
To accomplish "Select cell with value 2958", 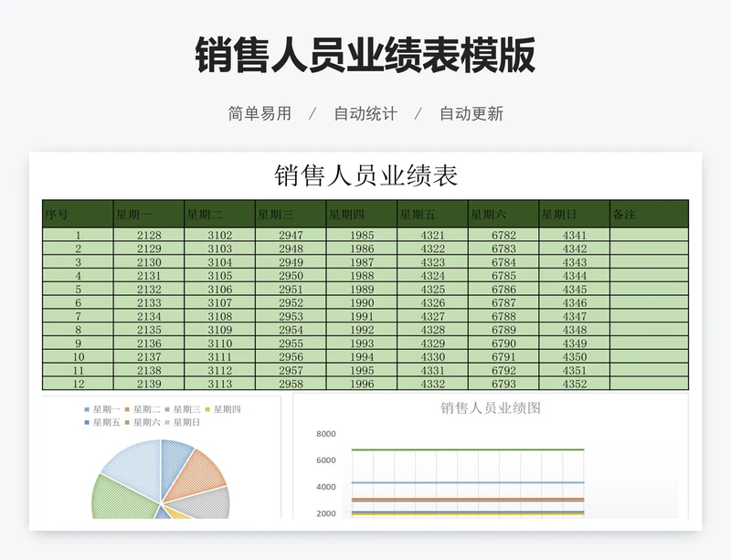I will 291,384.
